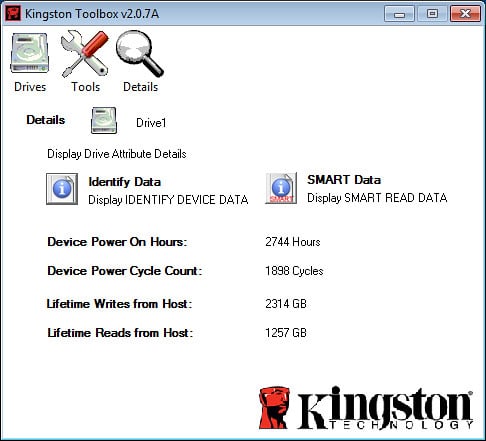Click the SMART Data info icon

[x=281, y=188]
